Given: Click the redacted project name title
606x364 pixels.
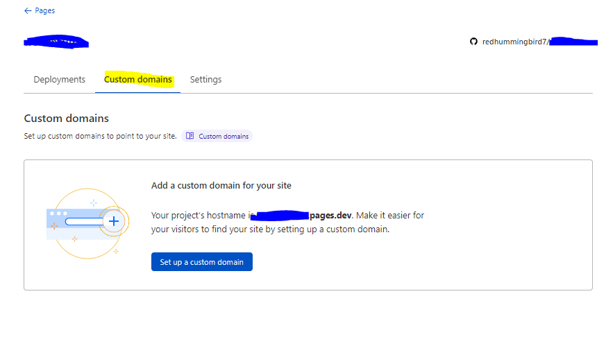Looking at the screenshot, I should (56, 42).
